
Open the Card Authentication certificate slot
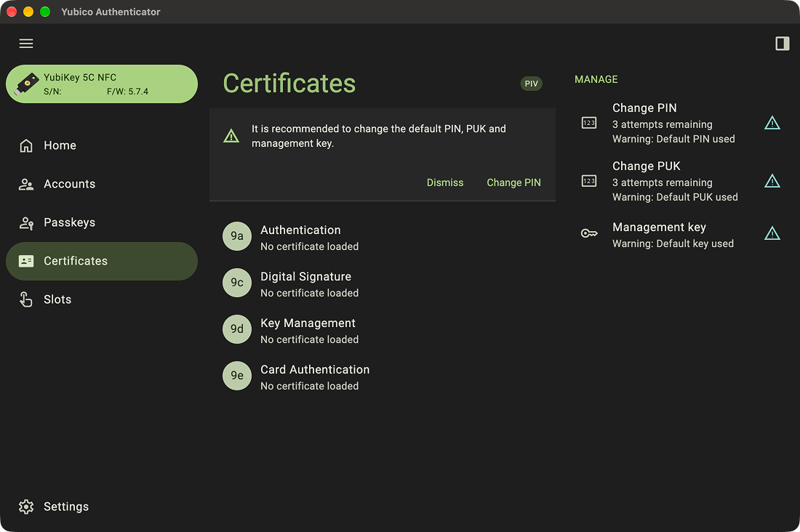[383, 376]
